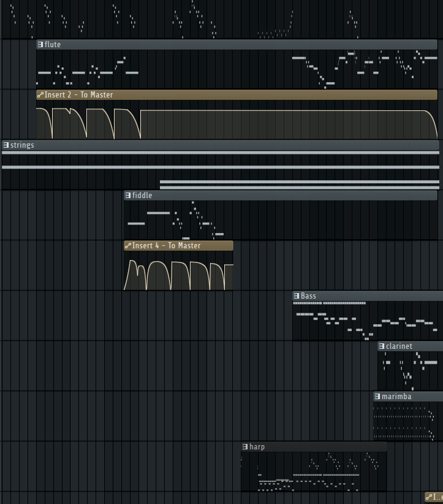Image resolution: width=443 pixels, height=504 pixels.
Task: Select the harp pattern clip title
Action: [257, 447]
